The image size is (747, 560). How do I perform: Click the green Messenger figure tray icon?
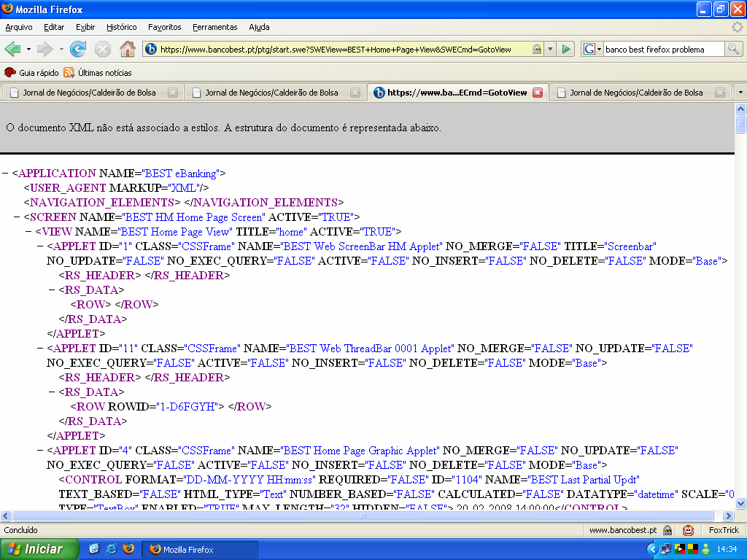(706, 549)
